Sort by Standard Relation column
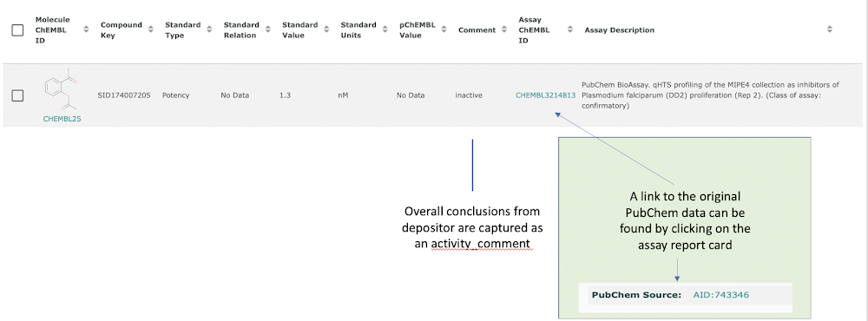This screenshot has height=321, width=868. 268,29
